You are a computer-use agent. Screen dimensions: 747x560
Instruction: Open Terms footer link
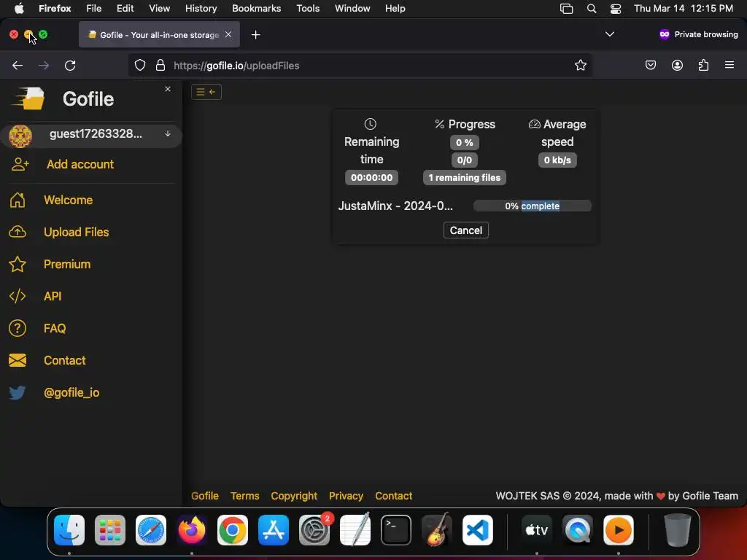click(245, 496)
